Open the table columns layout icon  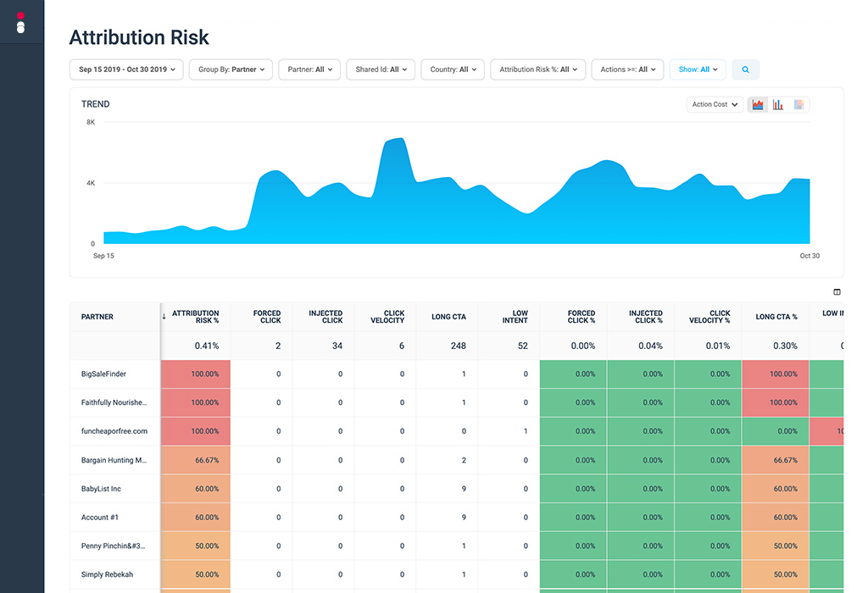point(837,292)
